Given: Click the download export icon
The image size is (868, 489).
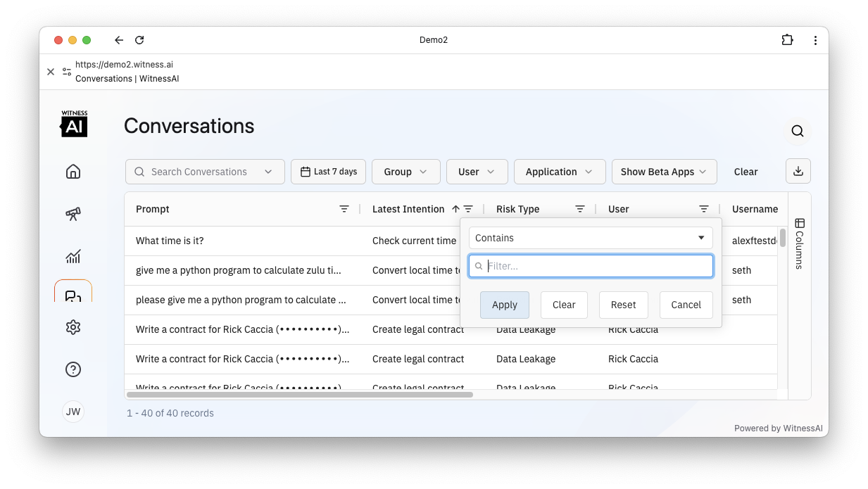Looking at the screenshot, I should click(x=798, y=171).
